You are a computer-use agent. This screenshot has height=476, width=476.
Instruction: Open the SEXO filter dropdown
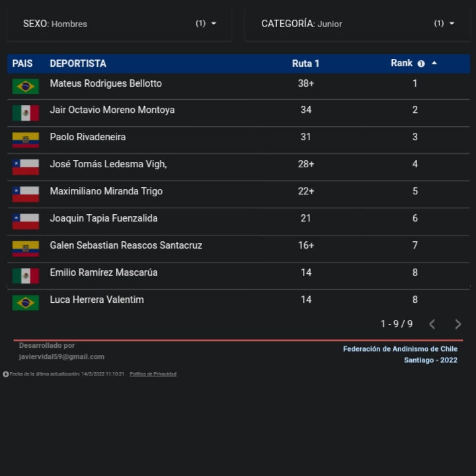(x=119, y=24)
